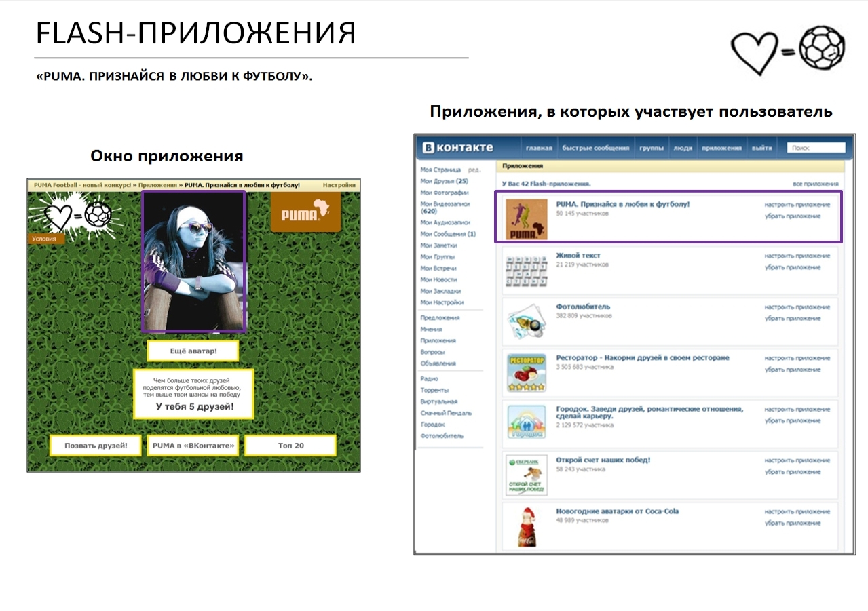
Task: Open Мои Сообщения in the sidebar
Action: pos(448,234)
